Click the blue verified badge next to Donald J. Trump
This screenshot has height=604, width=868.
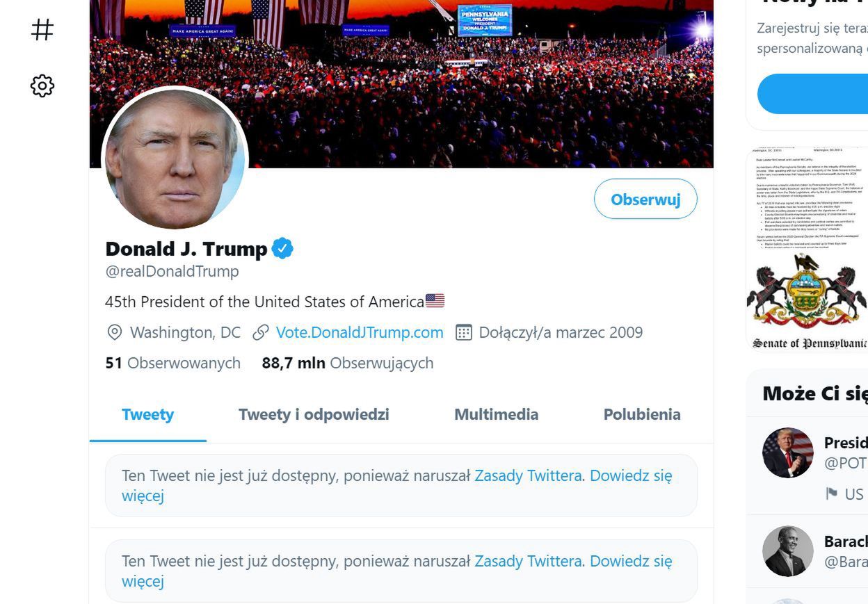point(282,247)
